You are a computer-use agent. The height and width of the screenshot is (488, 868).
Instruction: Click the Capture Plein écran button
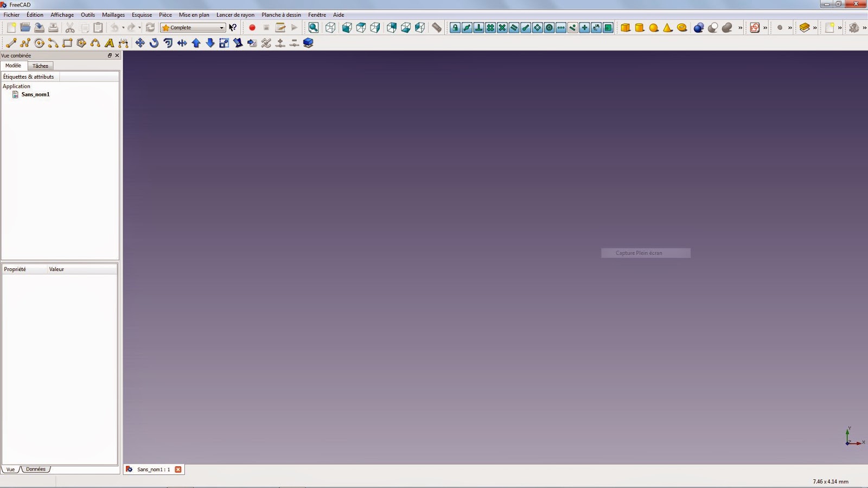646,253
